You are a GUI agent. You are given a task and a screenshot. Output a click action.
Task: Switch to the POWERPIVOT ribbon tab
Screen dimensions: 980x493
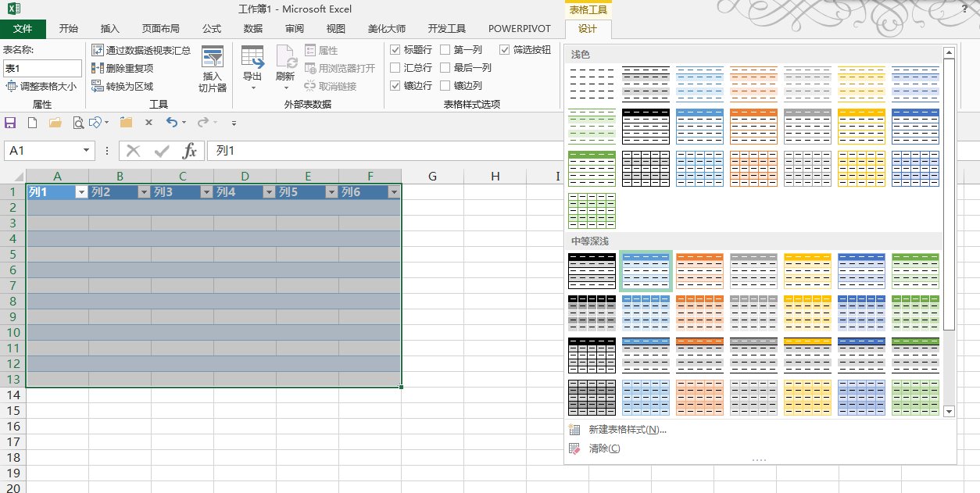(x=519, y=29)
